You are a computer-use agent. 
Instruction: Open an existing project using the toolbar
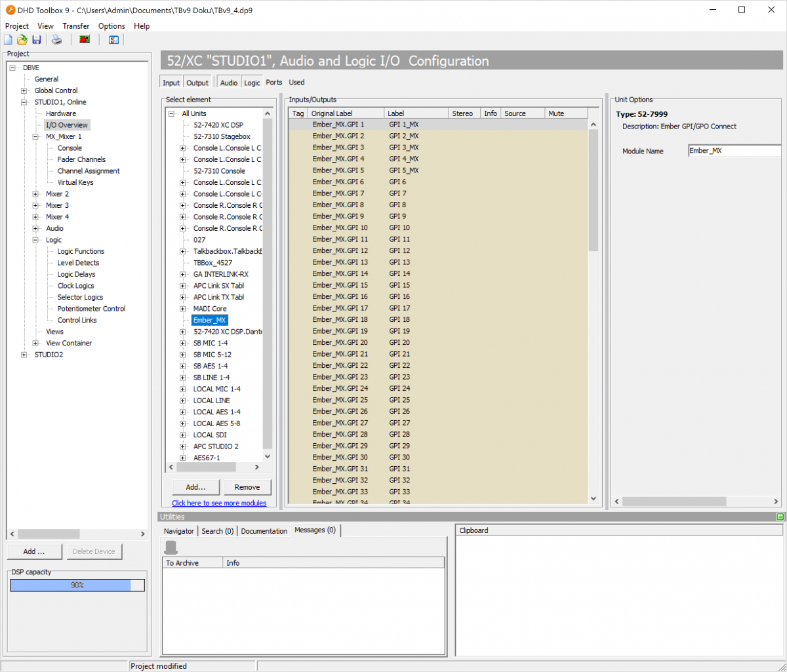pos(22,39)
